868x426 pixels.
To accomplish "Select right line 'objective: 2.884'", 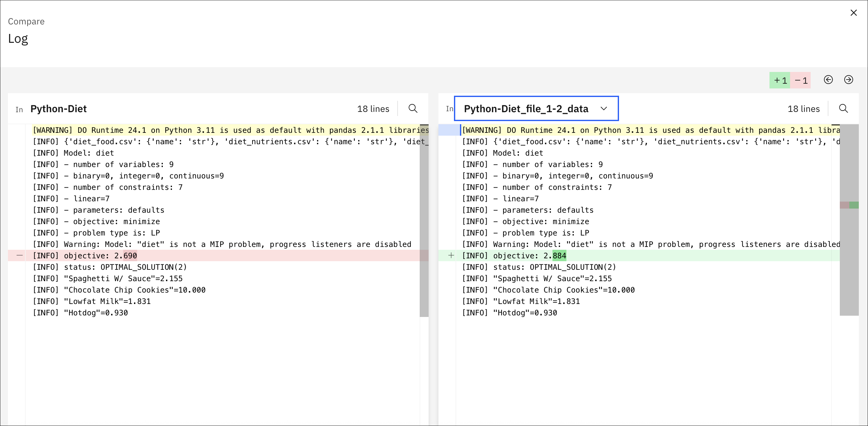I will (514, 256).
